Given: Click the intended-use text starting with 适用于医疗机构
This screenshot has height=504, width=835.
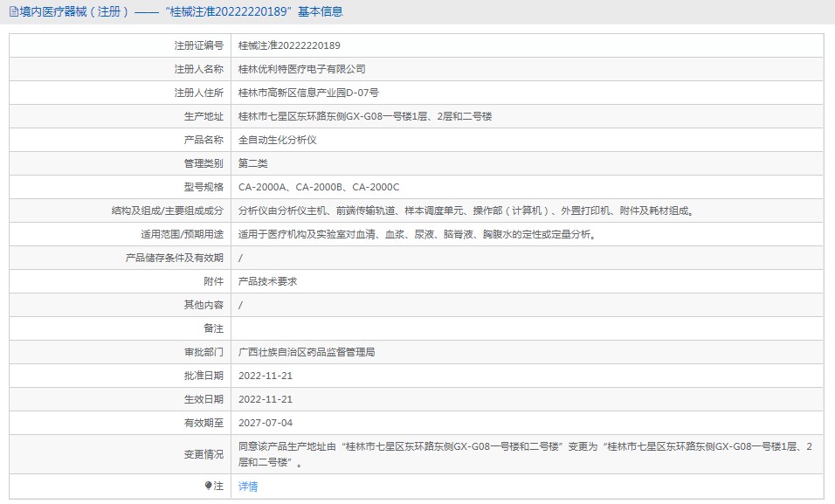Looking at the screenshot, I should pos(417,234).
